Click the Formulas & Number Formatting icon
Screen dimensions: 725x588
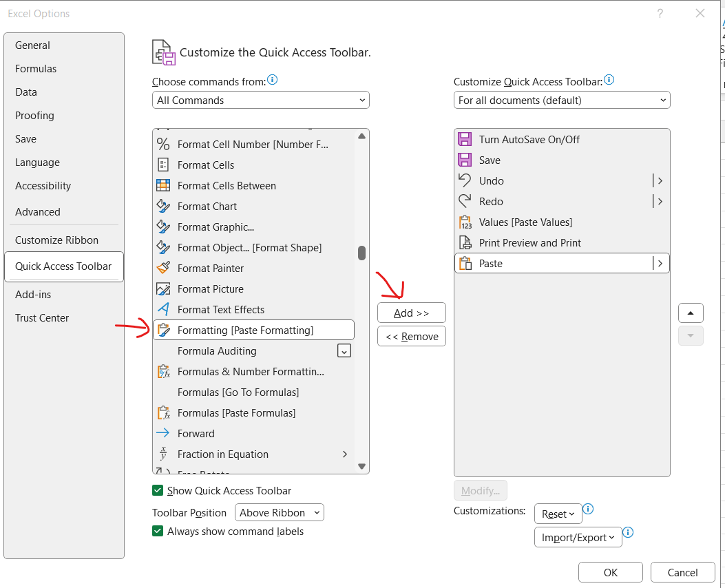coord(164,372)
